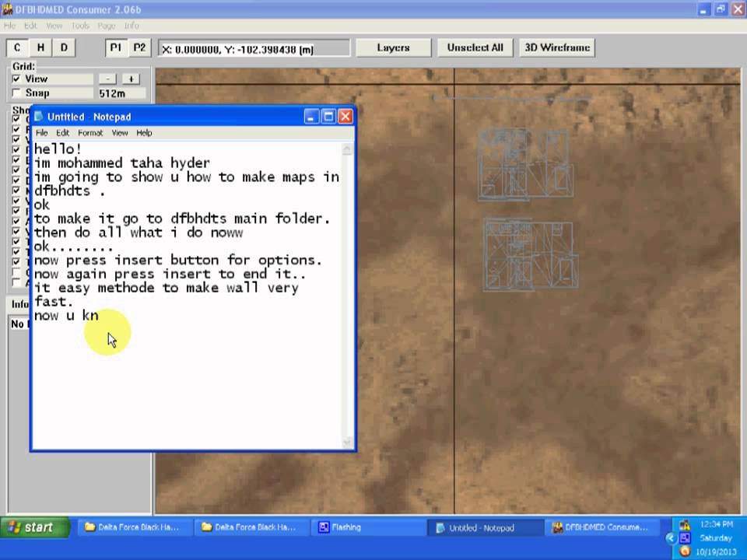Select the upper building outline on the map
Screen dimensions: 747x560
(525, 164)
